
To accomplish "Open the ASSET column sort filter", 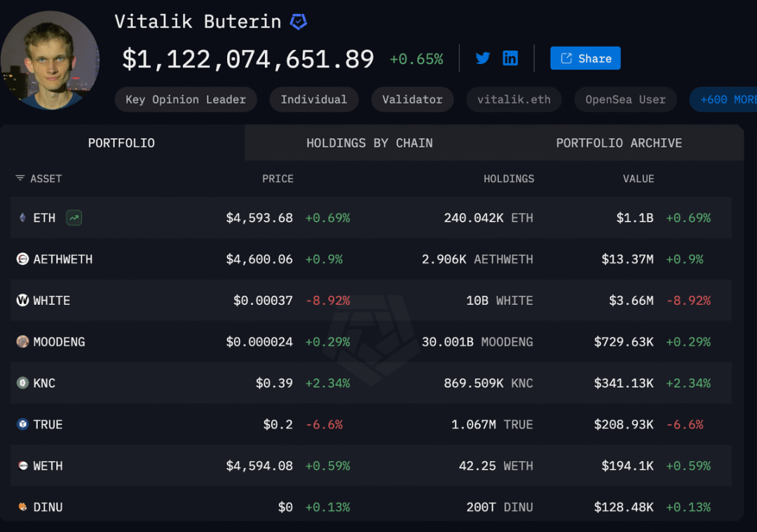I will pyautogui.click(x=19, y=179).
